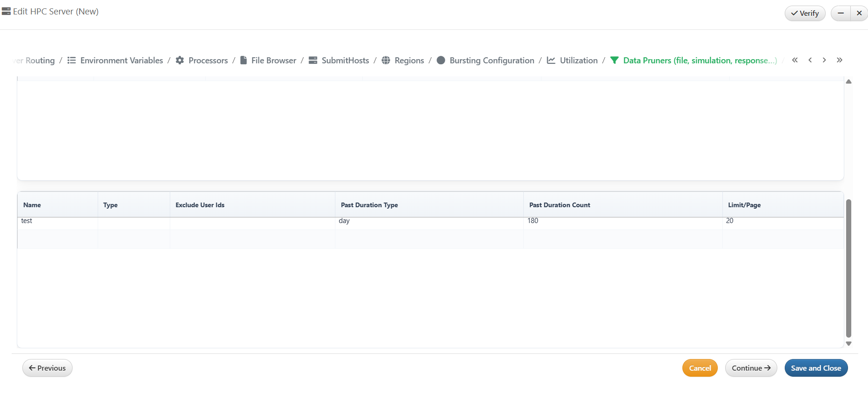Click Save and Close

pyautogui.click(x=816, y=368)
